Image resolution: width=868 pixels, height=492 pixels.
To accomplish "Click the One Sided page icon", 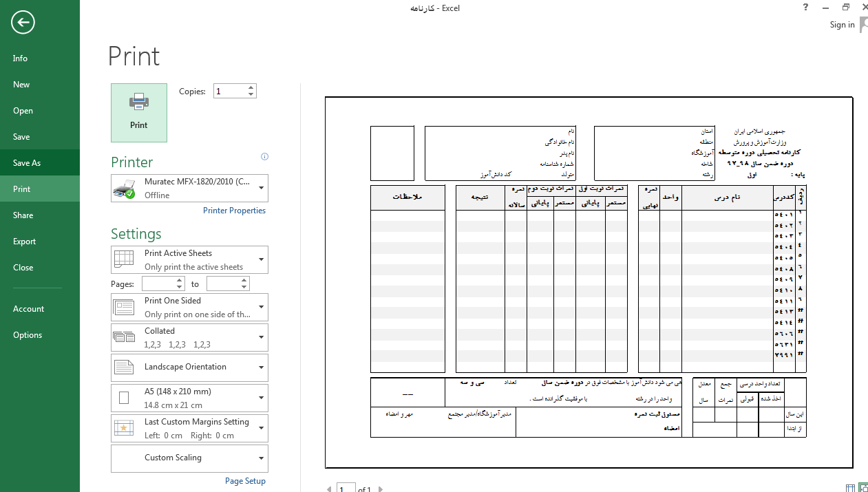I will pyautogui.click(x=124, y=308).
